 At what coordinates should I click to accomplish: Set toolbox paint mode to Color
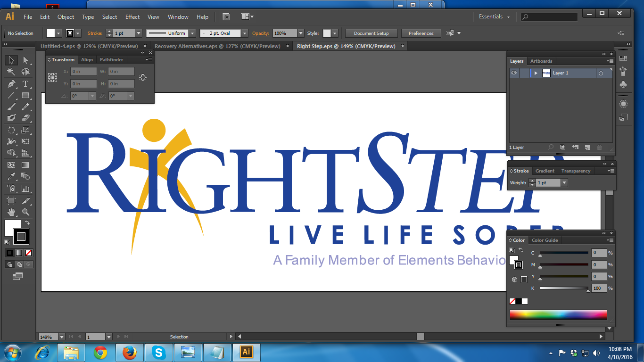click(9, 253)
